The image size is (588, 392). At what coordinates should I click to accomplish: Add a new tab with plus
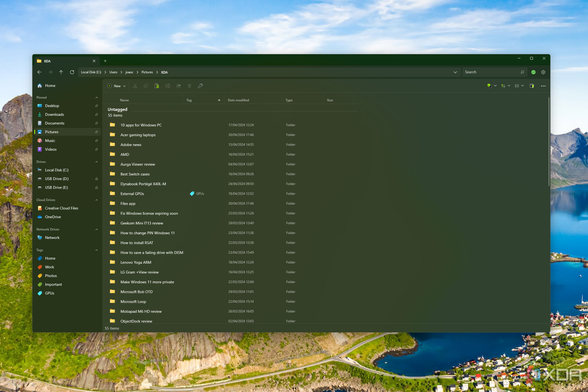pos(105,61)
